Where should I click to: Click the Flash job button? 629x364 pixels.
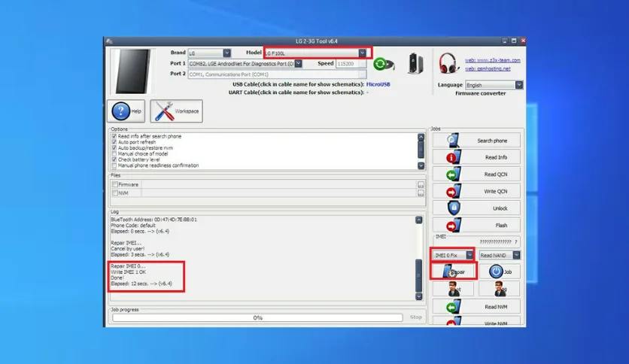tap(476, 226)
